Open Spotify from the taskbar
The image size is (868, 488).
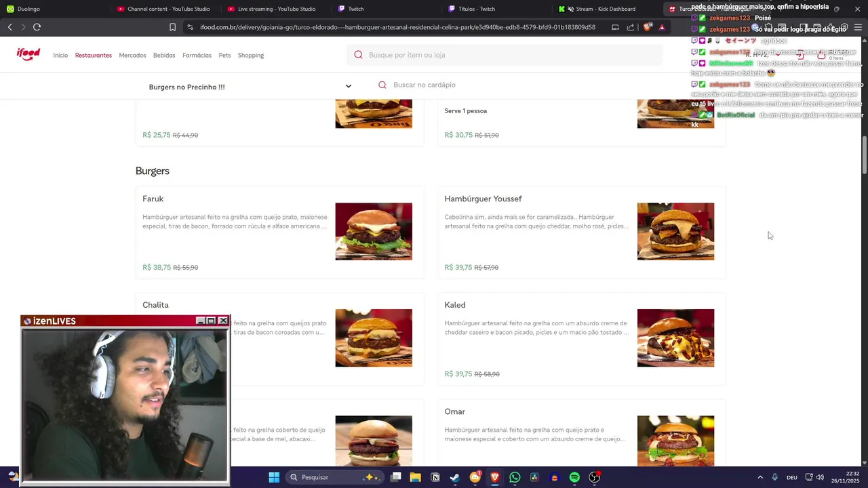pyautogui.click(x=574, y=477)
